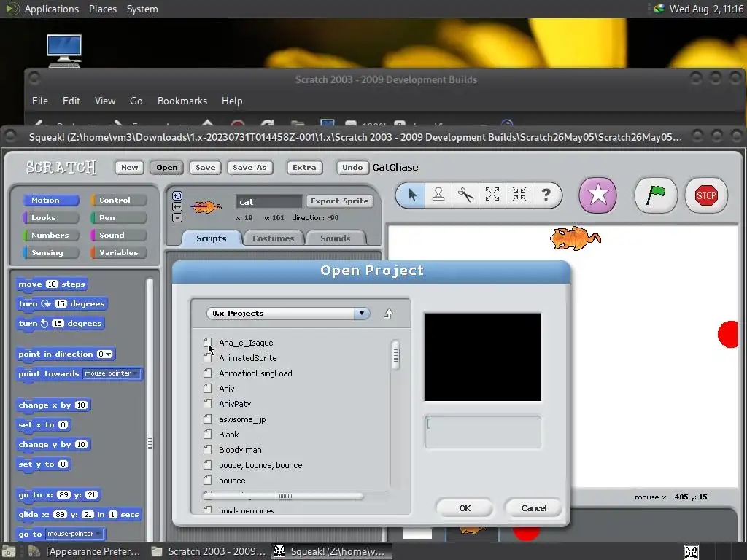Click the Undo button
The width and height of the screenshot is (747, 560).
(352, 167)
